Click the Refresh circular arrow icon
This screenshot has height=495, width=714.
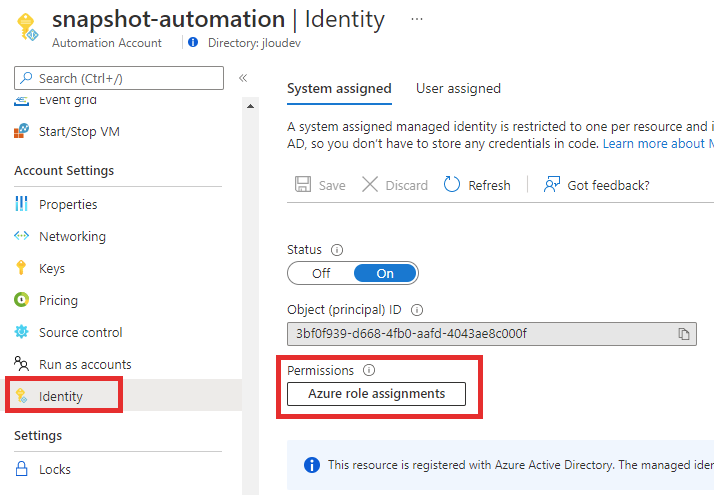(452, 184)
